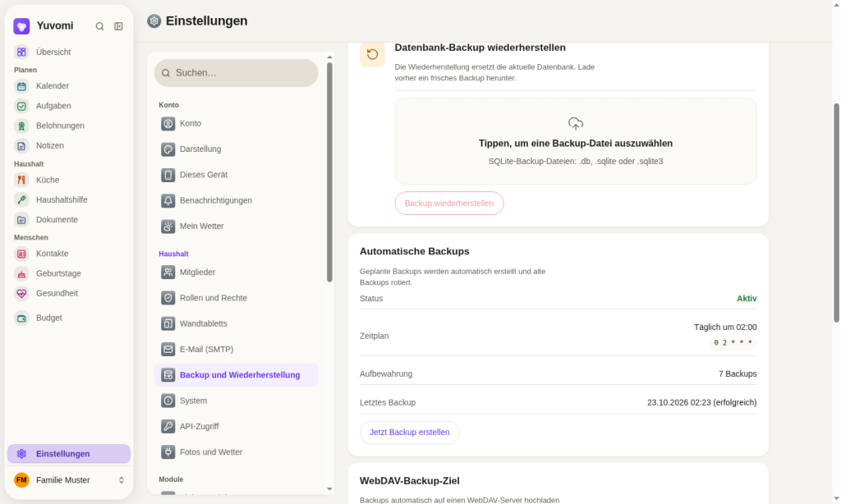Click the Haushaltshilfe icon
The width and height of the screenshot is (841, 504).
coord(21,199)
